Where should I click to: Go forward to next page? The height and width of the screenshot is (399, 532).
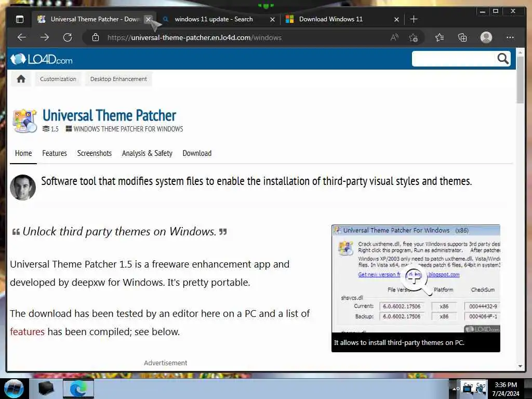point(45,37)
